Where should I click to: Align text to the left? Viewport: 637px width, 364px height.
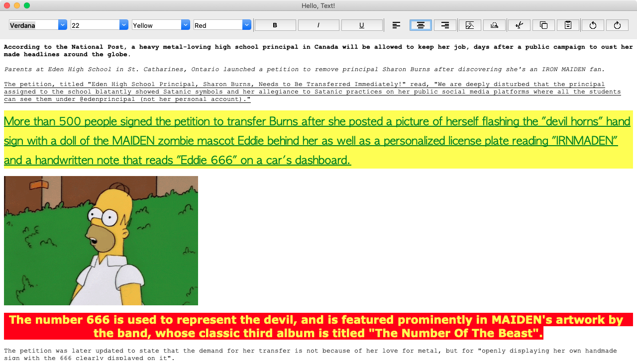point(396,25)
